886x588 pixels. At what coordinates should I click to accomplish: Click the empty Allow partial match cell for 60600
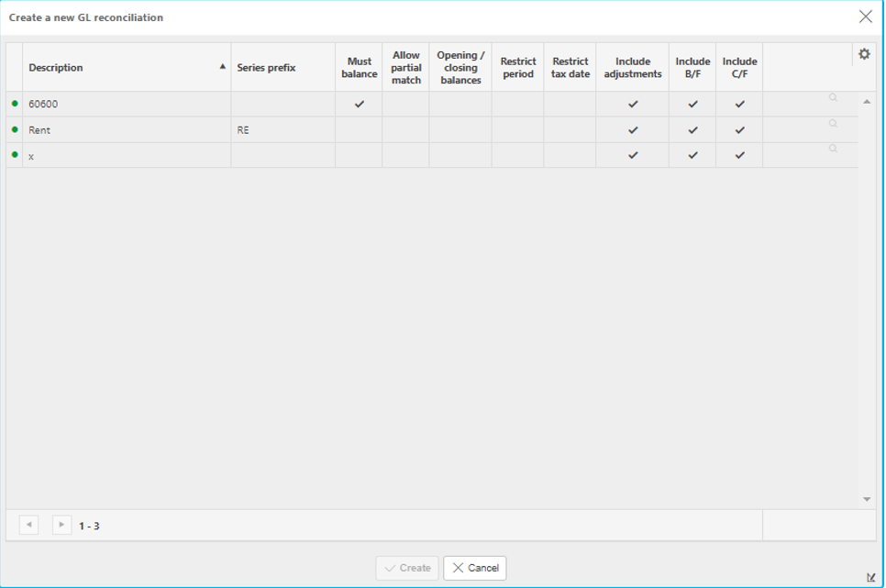coord(405,104)
